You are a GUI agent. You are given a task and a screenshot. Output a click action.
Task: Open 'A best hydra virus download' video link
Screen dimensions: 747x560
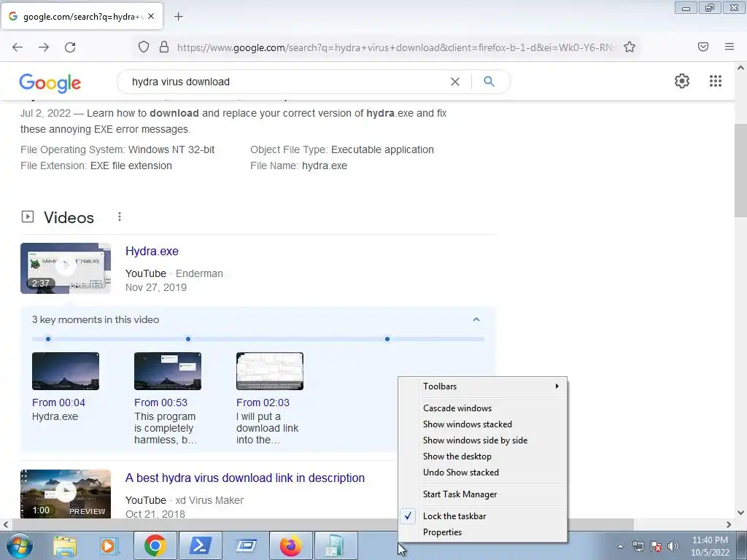pyautogui.click(x=245, y=478)
